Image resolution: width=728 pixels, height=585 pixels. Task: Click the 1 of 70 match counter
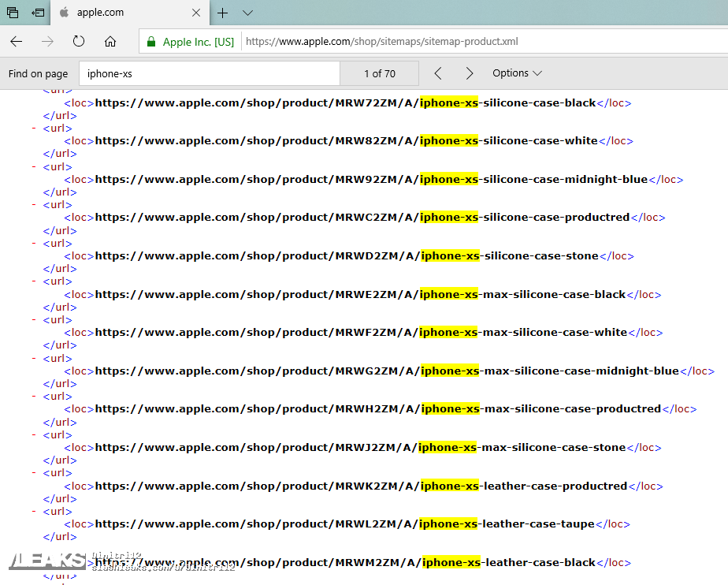pyautogui.click(x=379, y=73)
